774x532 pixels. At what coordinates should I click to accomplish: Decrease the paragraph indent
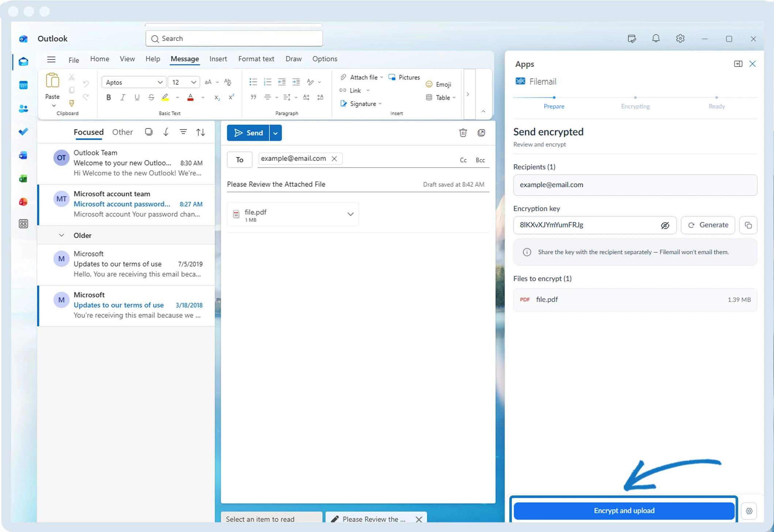tap(282, 82)
